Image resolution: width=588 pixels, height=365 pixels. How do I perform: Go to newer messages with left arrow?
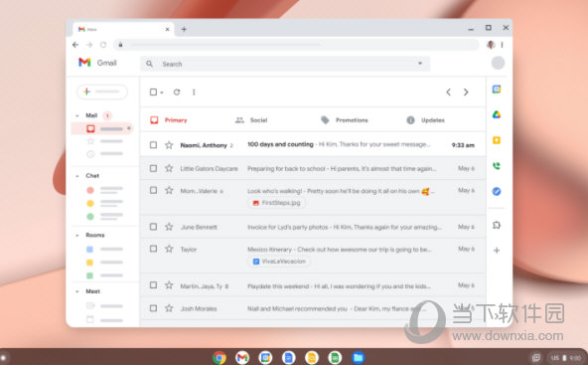click(448, 92)
